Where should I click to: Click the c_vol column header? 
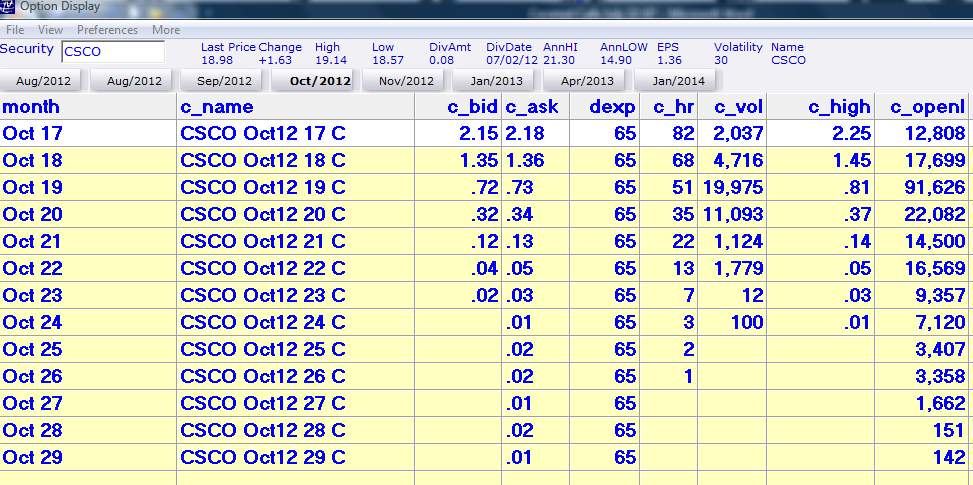click(x=733, y=107)
